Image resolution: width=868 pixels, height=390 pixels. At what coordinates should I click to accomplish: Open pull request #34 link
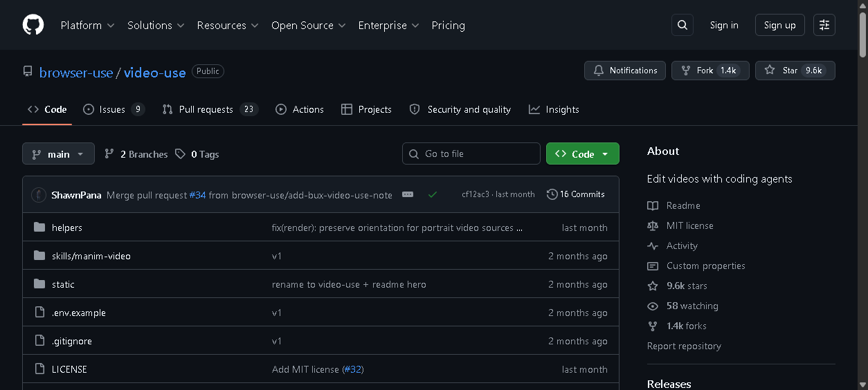[x=197, y=195]
